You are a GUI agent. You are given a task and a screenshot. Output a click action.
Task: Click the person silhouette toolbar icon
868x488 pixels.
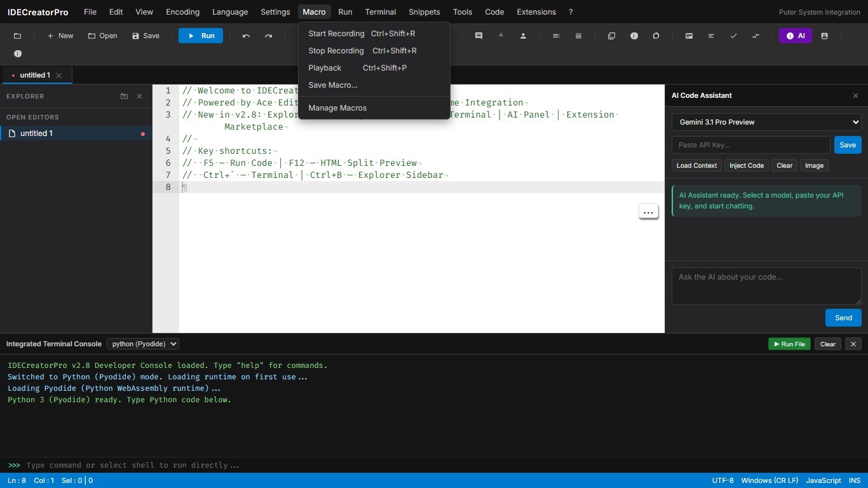click(523, 36)
